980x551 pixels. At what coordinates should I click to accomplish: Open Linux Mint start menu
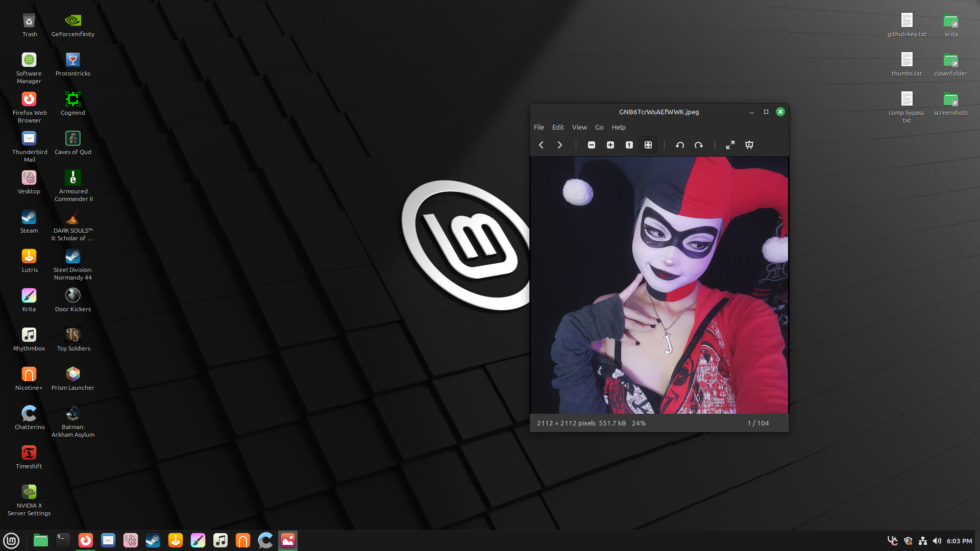click(x=11, y=540)
